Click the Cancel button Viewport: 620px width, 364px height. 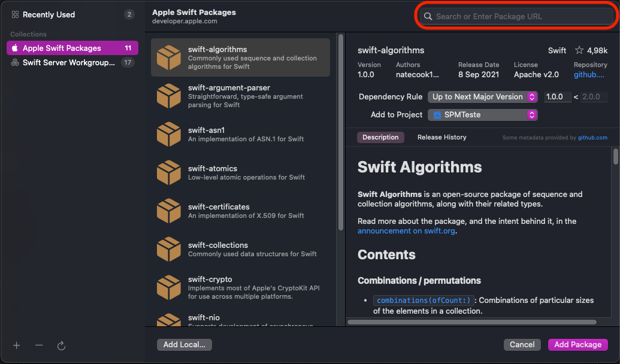(x=522, y=345)
